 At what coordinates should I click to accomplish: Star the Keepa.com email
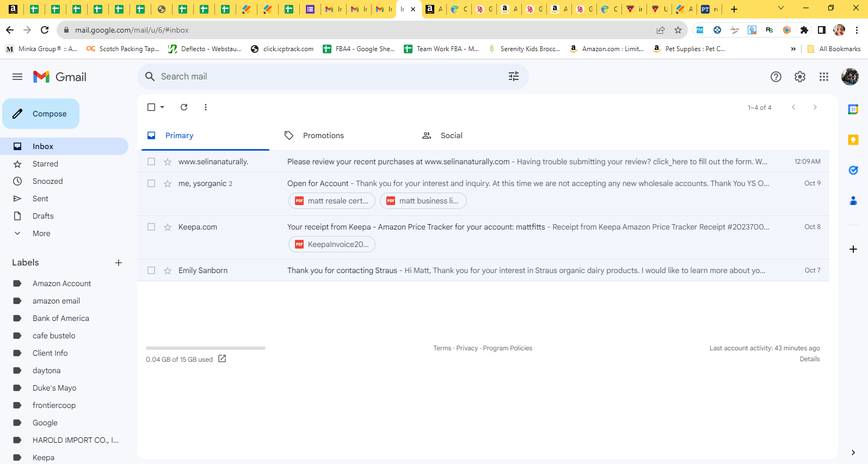tap(168, 227)
